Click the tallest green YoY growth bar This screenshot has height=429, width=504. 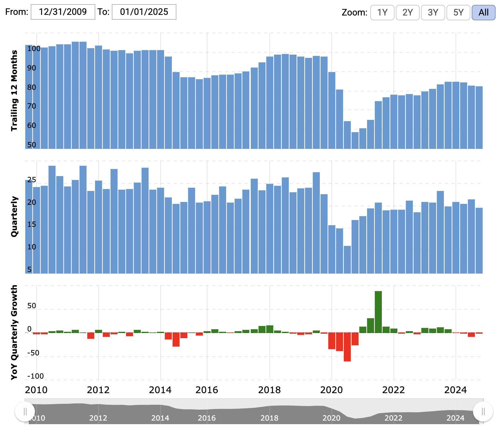(378, 312)
